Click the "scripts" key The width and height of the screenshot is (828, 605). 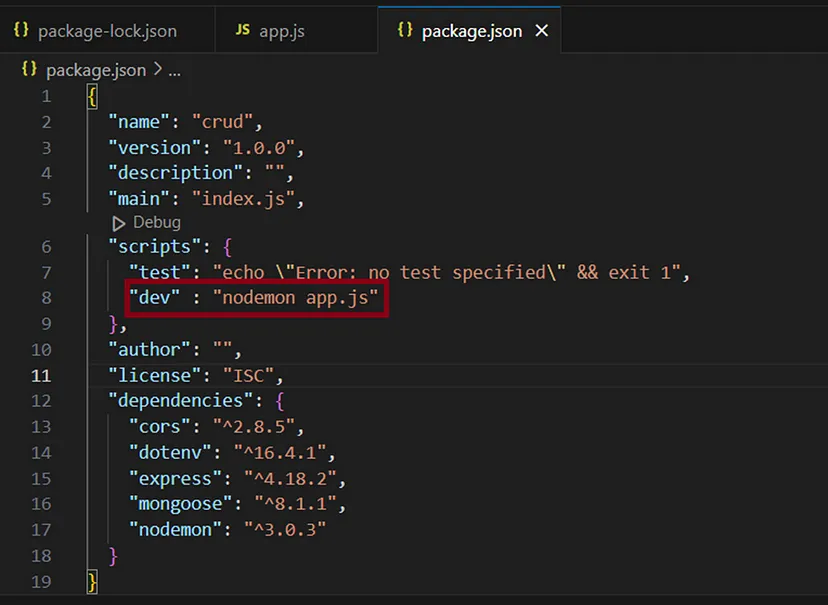click(x=154, y=247)
